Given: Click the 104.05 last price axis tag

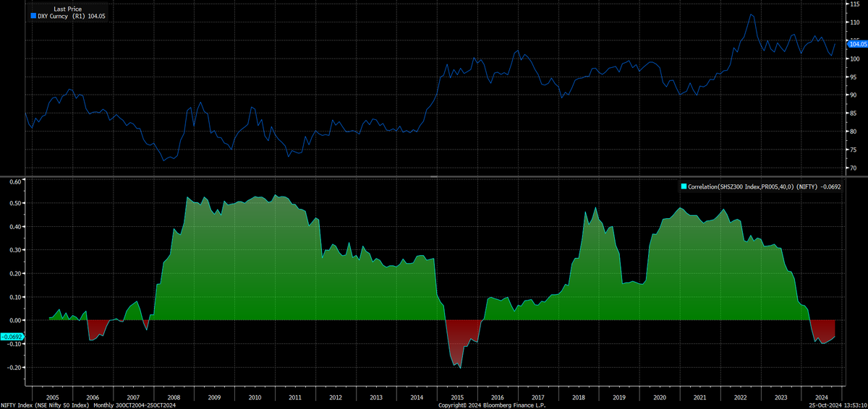Looking at the screenshot, I should pos(856,44).
